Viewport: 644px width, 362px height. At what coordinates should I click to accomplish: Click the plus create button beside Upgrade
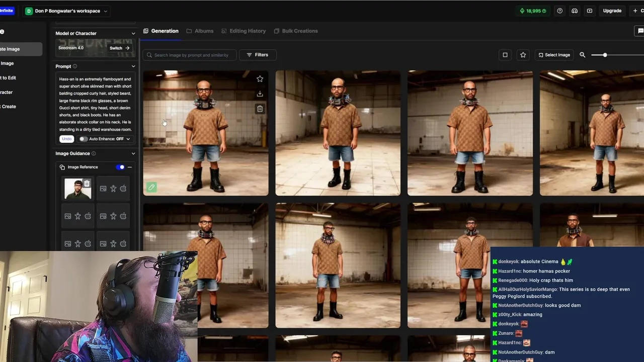pos(637,11)
